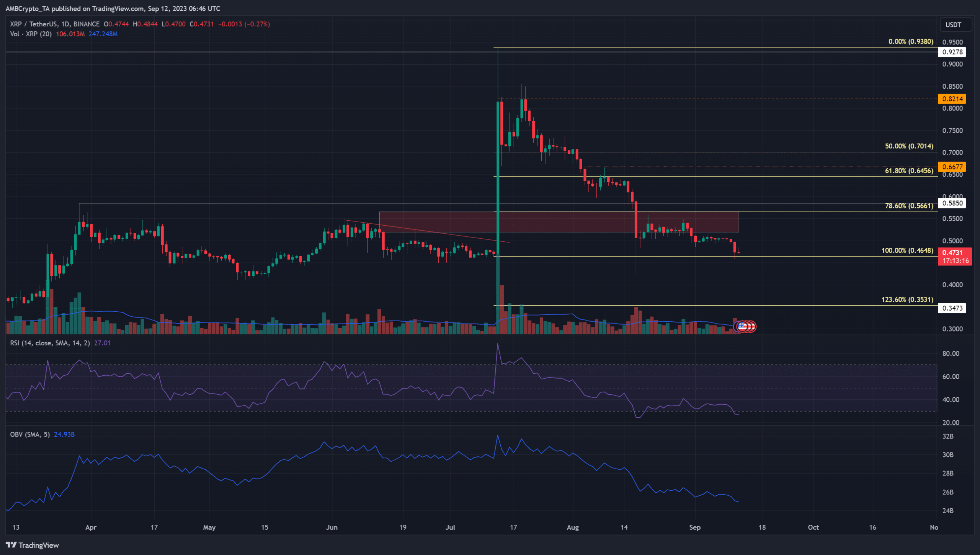Click the 78.60% (0.5661) Fibonacci label
Image resolution: width=980 pixels, height=555 pixels.
click(909, 206)
